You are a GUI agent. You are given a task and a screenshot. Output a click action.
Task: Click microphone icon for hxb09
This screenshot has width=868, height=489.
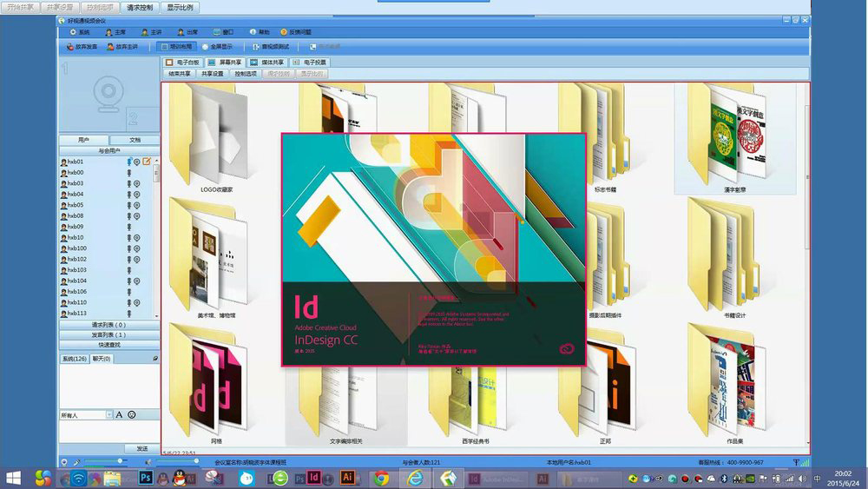coord(129,227)
